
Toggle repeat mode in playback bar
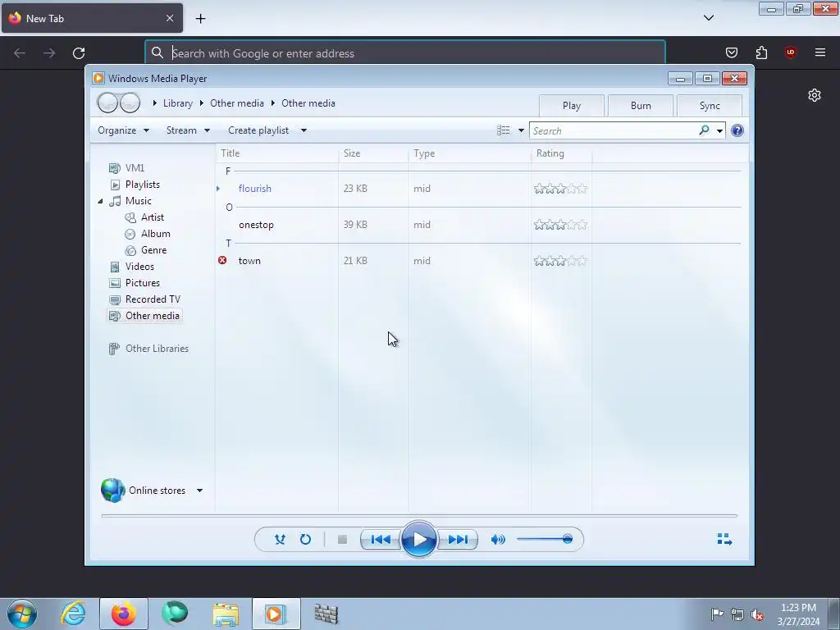point(305,539)
